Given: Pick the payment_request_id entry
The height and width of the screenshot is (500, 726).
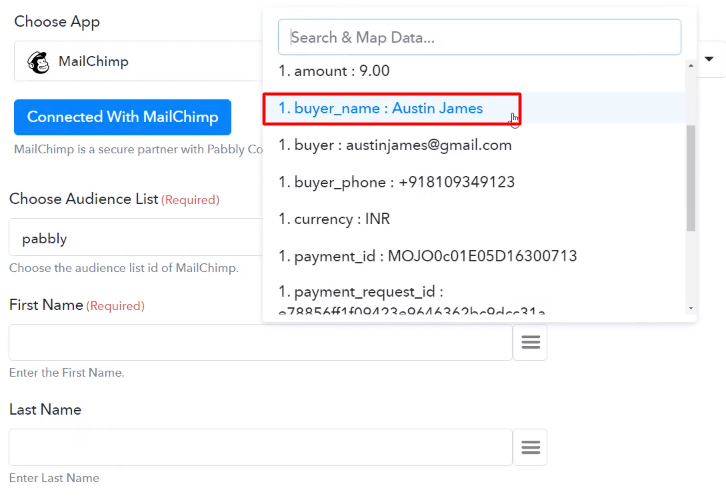Looking at the screenshot, I should click(474, 299).
